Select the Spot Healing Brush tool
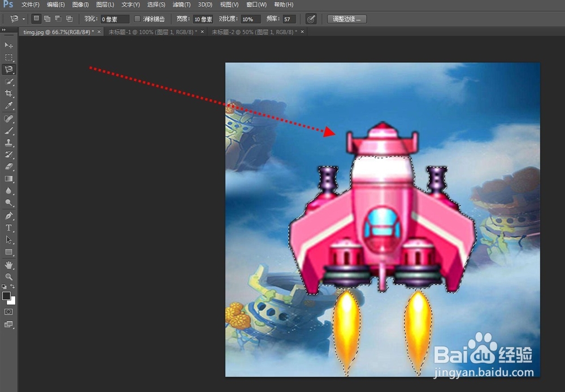The image size is (565, 392). point(8,119)
